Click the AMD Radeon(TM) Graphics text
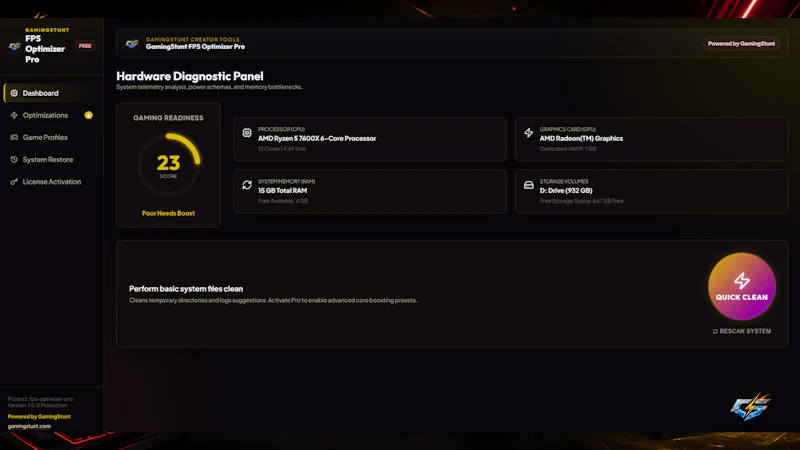The image size is (800, 450). [581, 138]
